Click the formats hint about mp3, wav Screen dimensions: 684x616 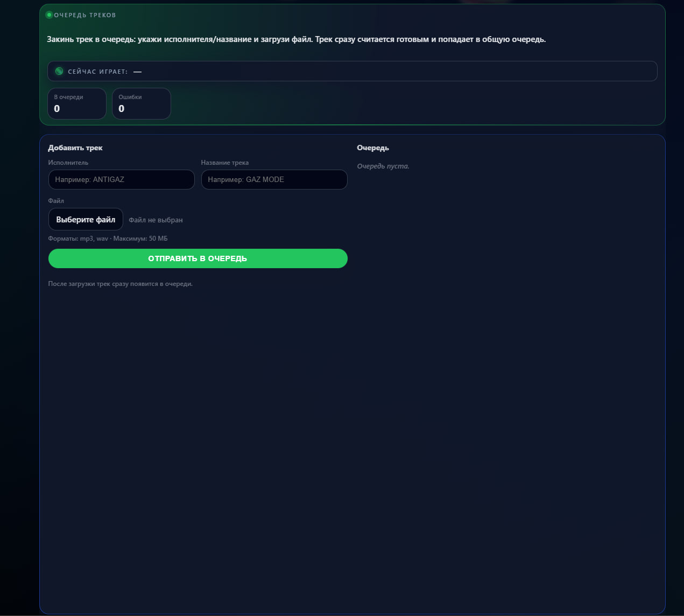108,239
